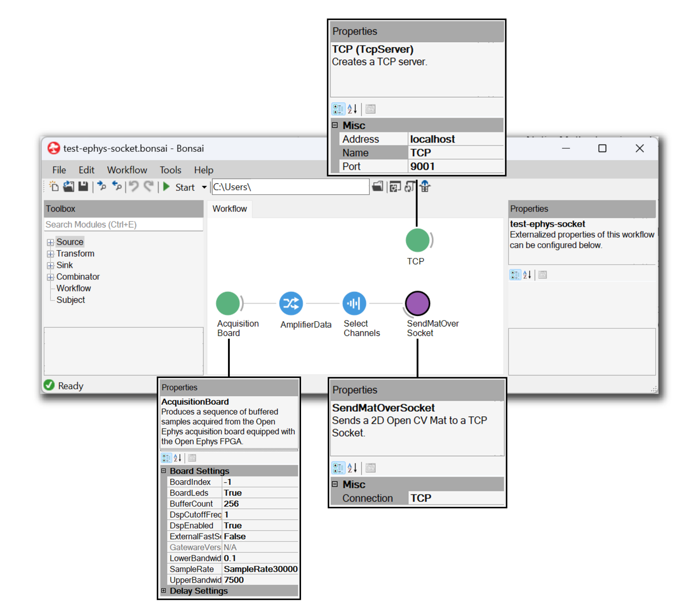Image resolution: width=679 pixels, height=616 pixels.
Task: Select Subject item in Toolbox tree
Action: 70,300
